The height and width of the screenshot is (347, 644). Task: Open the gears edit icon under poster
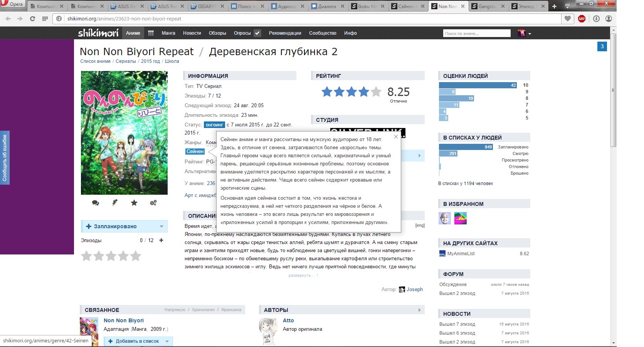pyautogui.click(x=153, y=203)
